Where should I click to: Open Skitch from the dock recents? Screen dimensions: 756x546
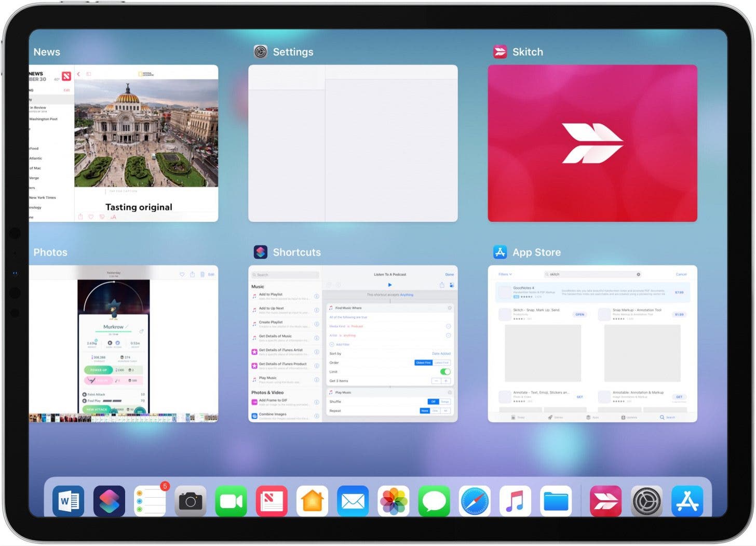click(605, 501)
